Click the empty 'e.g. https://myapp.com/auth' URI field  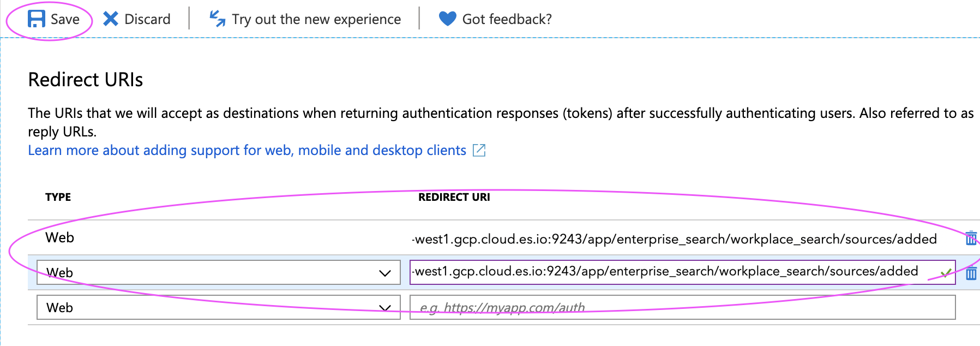tap(682, 307)
